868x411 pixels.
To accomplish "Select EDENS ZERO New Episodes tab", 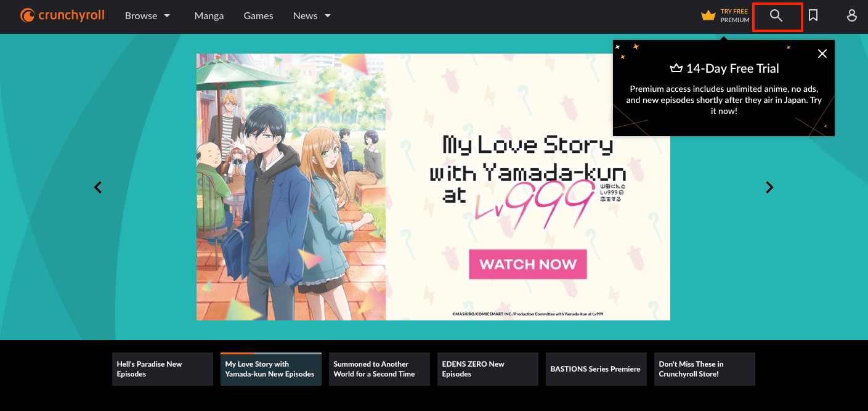I will tap(488, 369).
